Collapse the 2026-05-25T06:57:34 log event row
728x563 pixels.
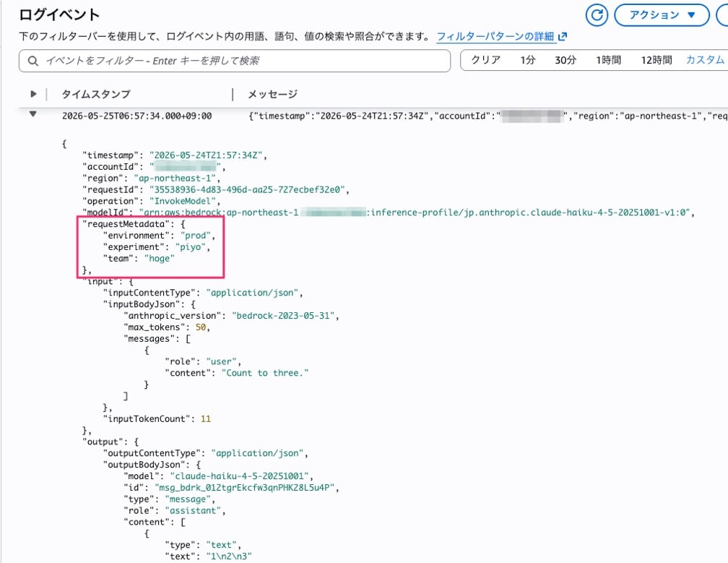[33, 114]
